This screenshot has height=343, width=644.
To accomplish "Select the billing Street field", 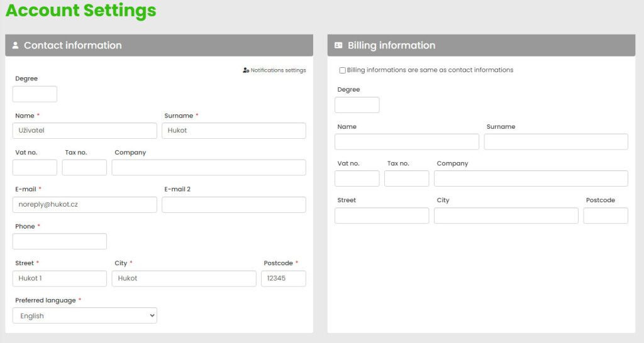I will click(381, 215).
